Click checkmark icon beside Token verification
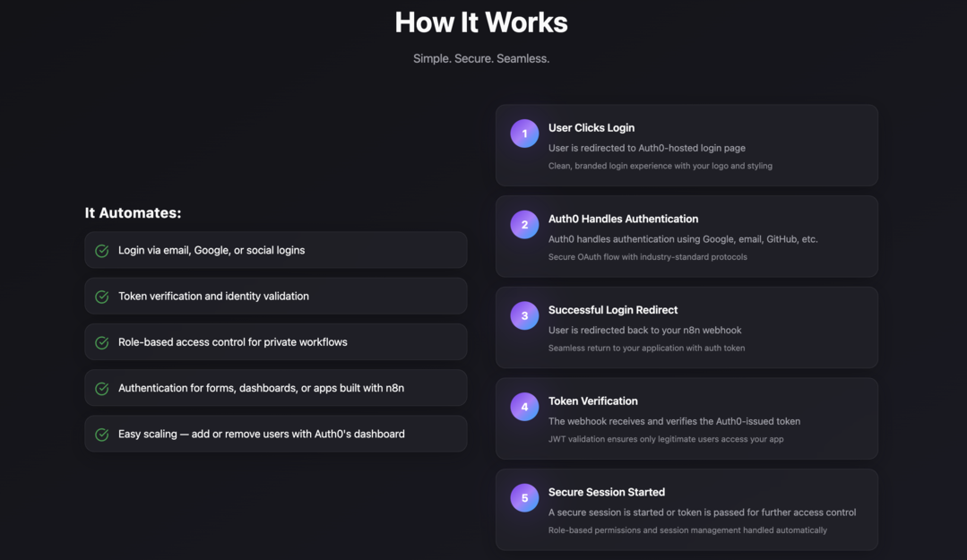 [102, 297]
